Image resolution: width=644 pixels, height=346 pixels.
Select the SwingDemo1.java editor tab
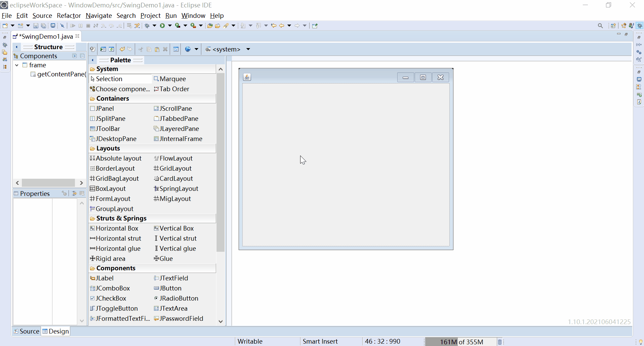[46, 36]
